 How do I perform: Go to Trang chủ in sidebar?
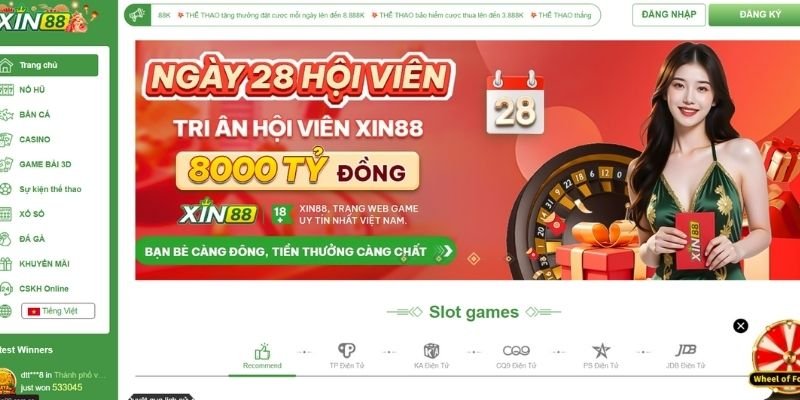(x=49, y=65)
